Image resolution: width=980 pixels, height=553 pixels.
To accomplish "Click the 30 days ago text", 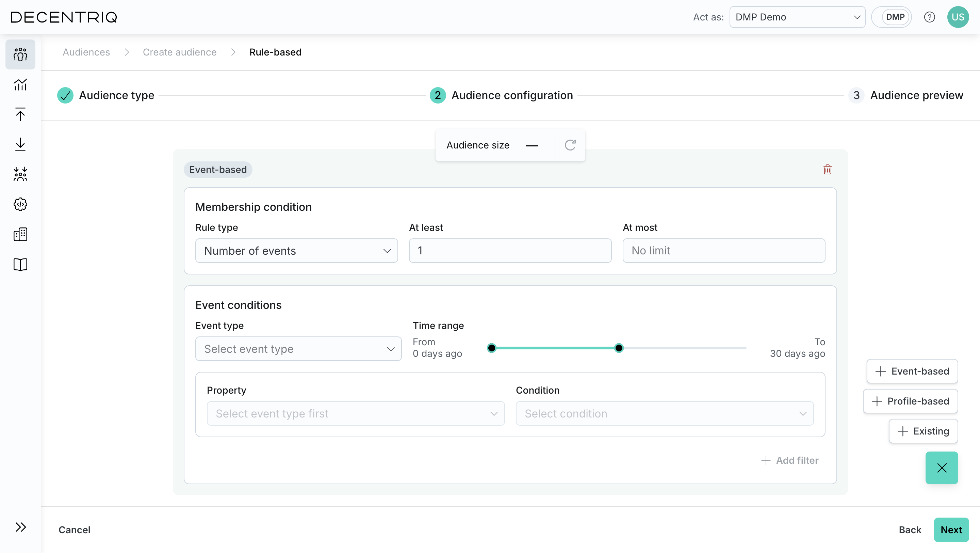I will click(797, 353).
